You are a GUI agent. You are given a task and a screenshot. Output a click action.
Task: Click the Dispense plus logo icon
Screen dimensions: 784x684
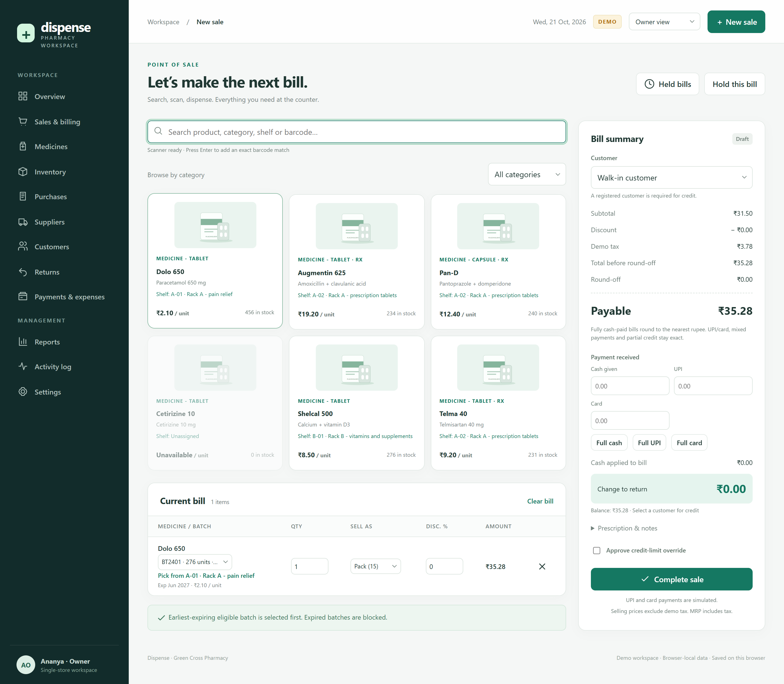pos(26,33)
